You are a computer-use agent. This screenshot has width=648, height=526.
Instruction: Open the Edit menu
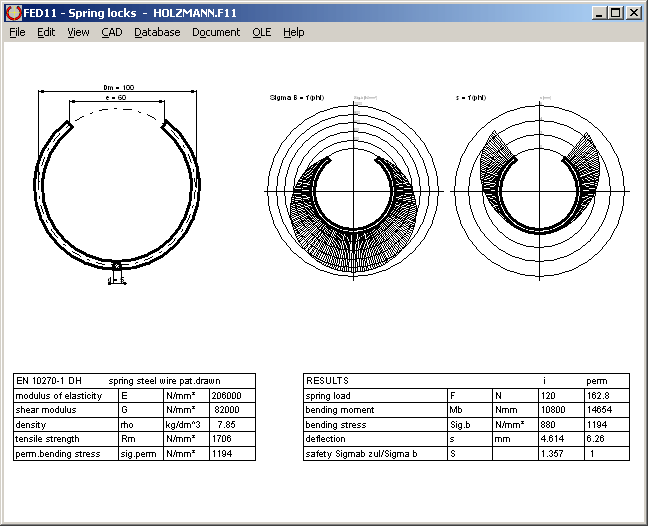(46, 32)
